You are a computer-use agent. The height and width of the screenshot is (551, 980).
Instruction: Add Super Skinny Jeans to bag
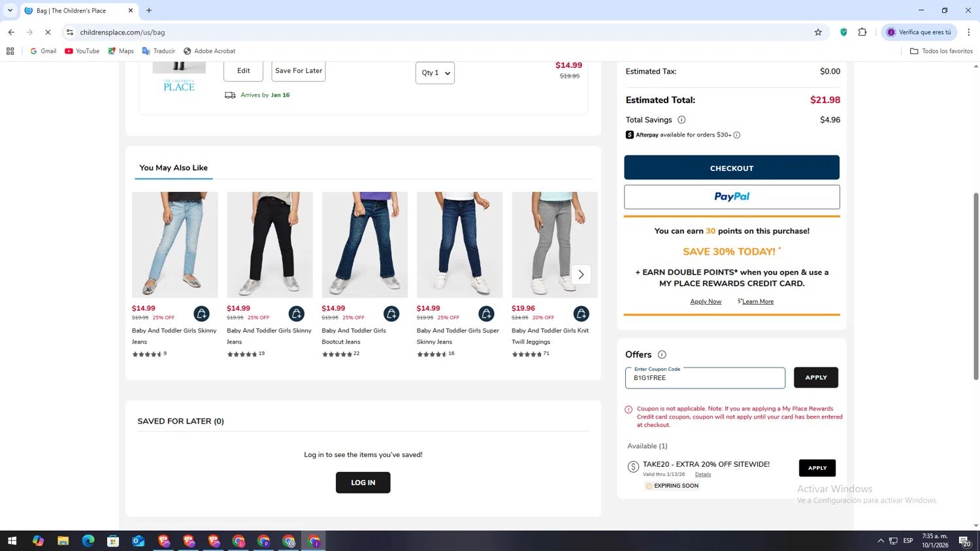click(486, 314)
